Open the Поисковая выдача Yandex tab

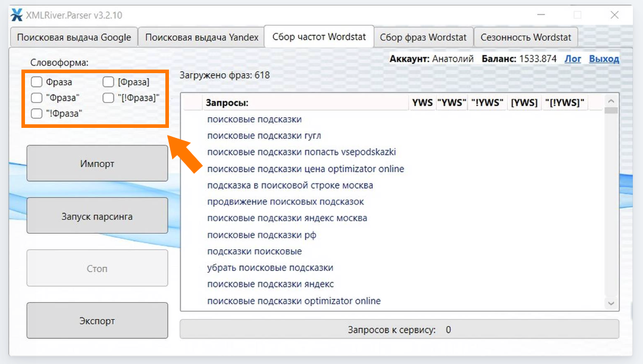pos(202,37)
